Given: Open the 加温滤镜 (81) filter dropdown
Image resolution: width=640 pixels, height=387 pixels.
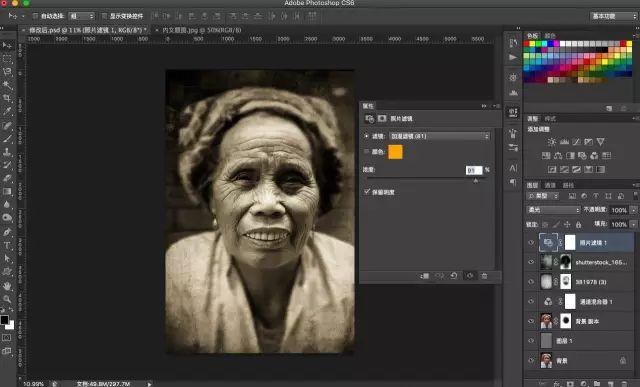Looking at the screenshot, I should pos(439,136).
